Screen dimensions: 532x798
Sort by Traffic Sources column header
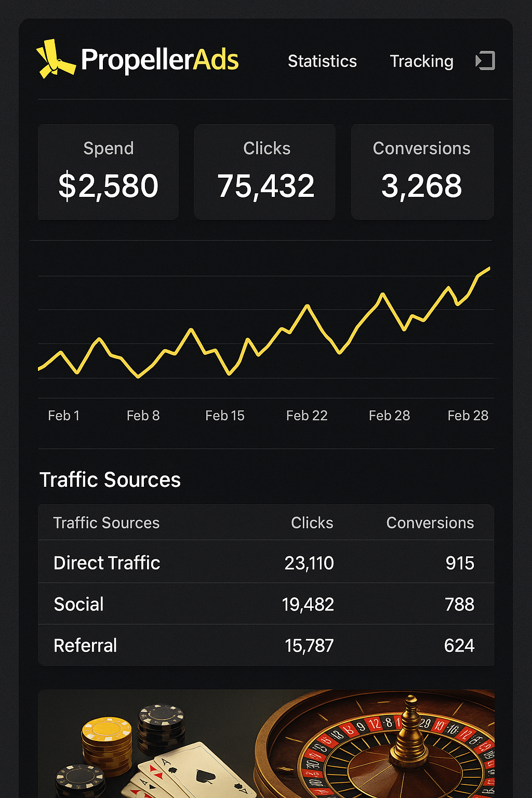(106, 523)
